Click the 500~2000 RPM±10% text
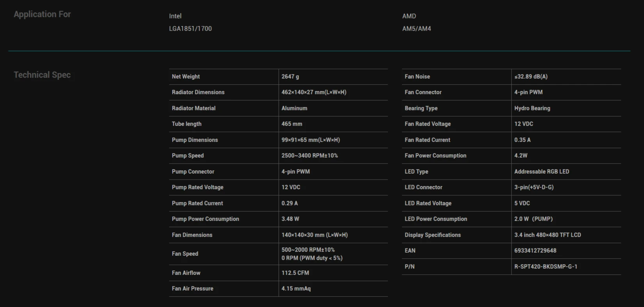 click(308, 250)
